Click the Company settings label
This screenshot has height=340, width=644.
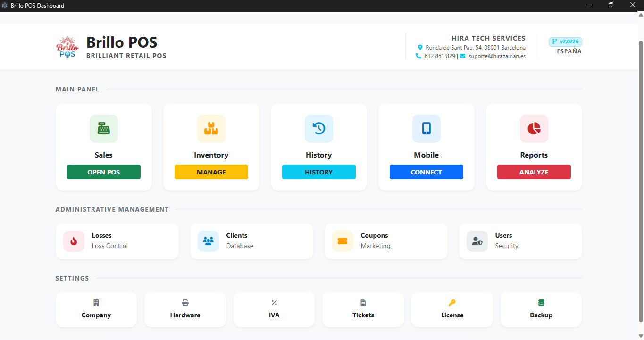click(x=96, y=315)
